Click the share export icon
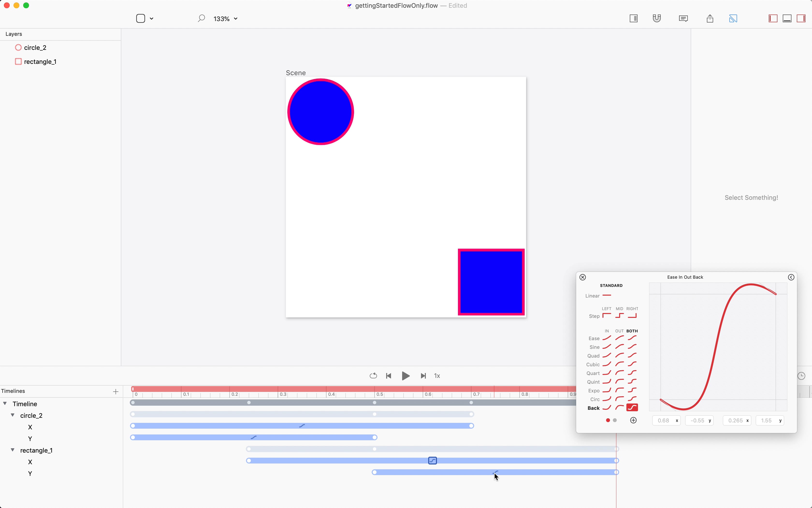Viewport: 812px width, 508px height. coord(710,18)
